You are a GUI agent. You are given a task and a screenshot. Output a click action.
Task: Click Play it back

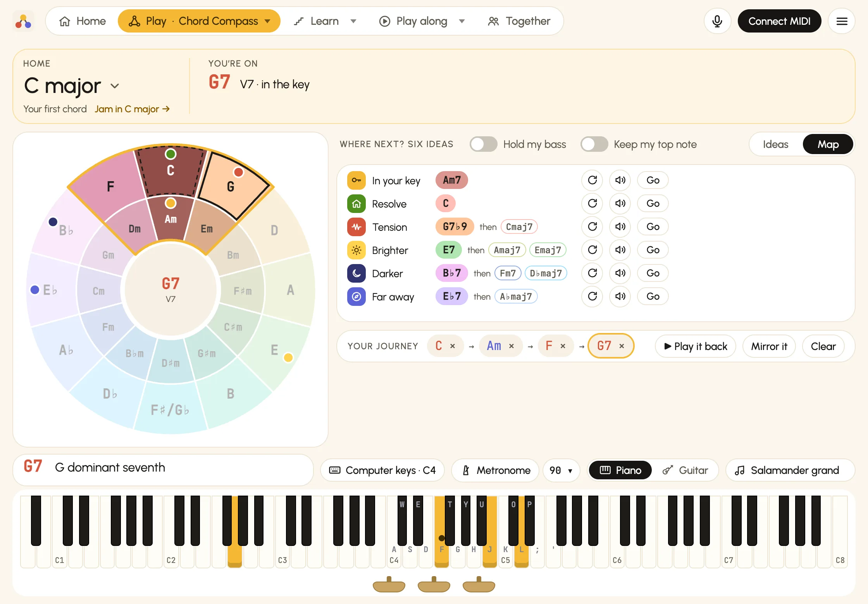(x=696, y=346)
